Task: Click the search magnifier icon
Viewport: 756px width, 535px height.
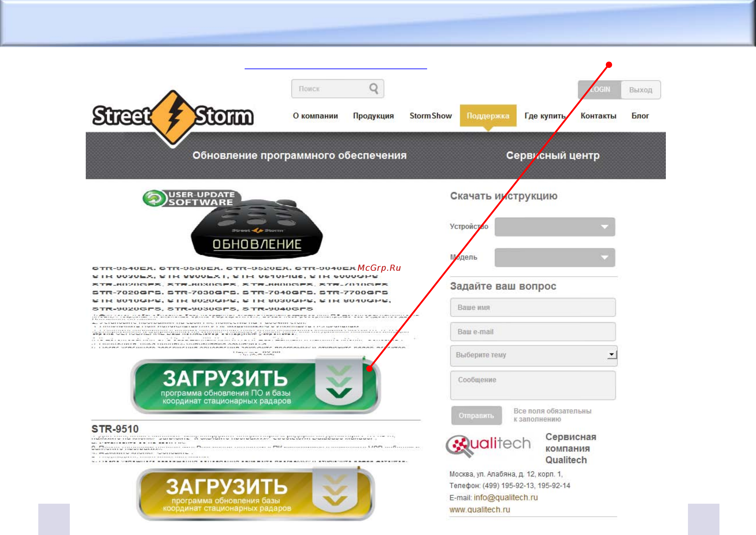Action: click(374, 88)
